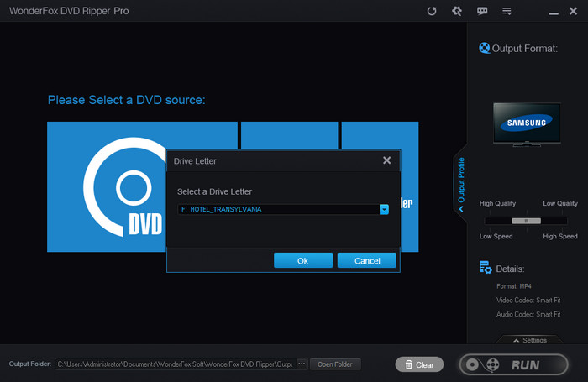The height and width of the screenshot is (382, 588).
Task: Expand the drive letter dropdown arrow
Action: click(x=384, y=209)
